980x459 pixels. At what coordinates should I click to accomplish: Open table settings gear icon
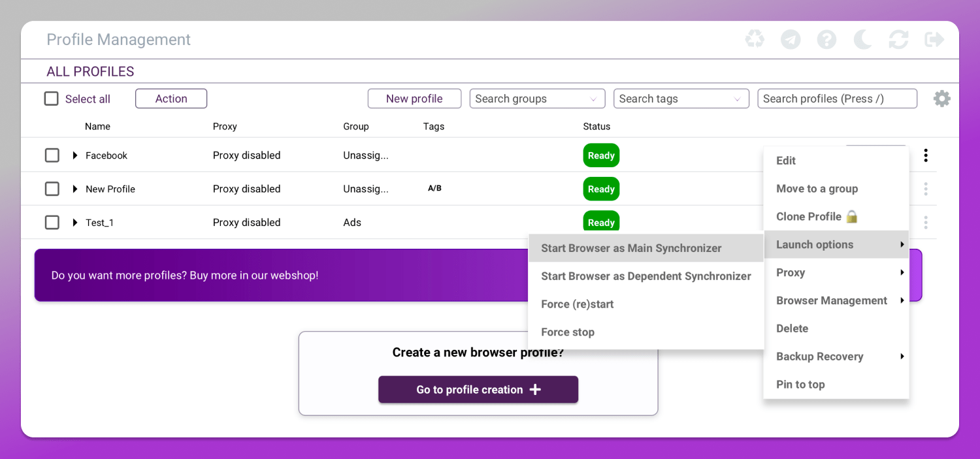point(941,99)
